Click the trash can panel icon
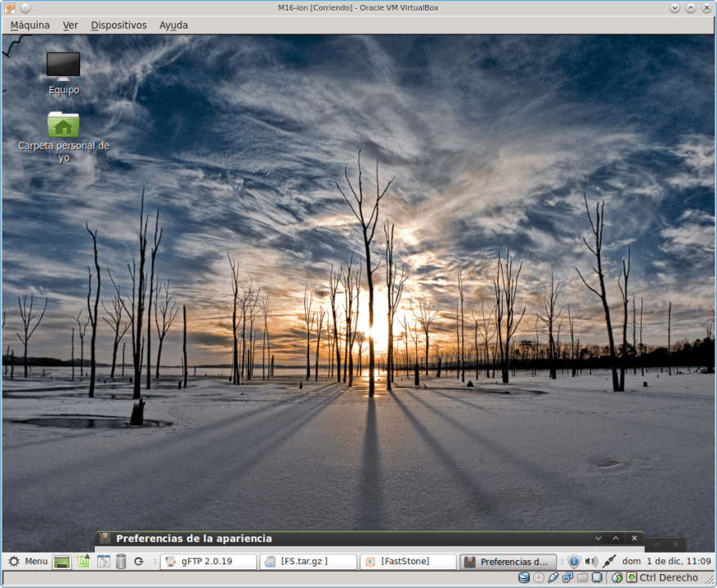Screen dimensions: 717x588 [121, 562]
